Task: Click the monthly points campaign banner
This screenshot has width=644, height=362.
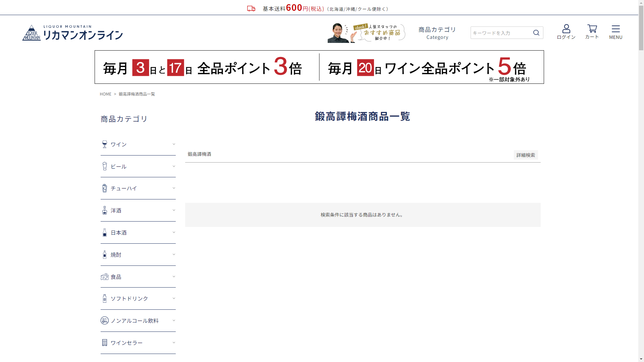Action: (319, 67)
